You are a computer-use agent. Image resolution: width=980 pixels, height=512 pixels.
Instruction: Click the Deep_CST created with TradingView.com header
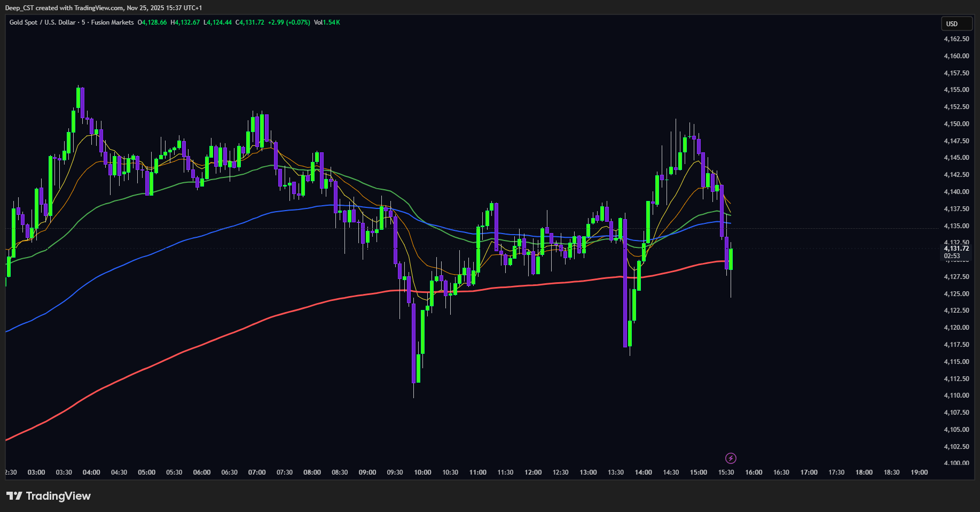(104, 8)
